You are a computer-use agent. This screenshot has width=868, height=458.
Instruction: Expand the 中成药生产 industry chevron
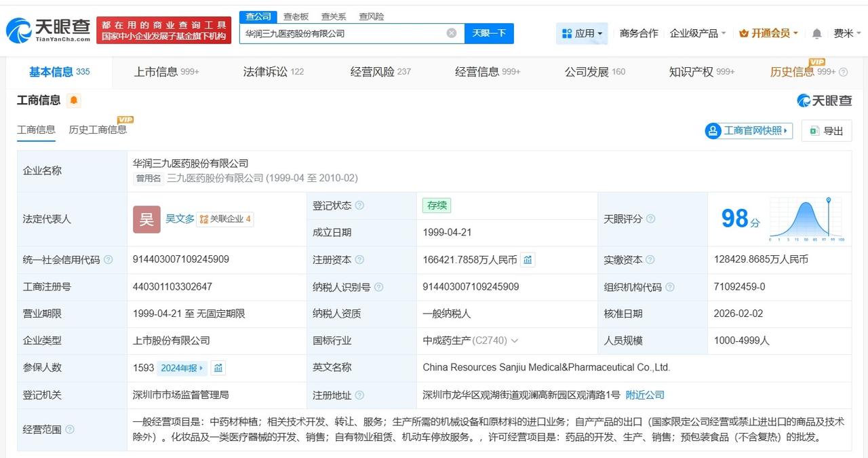point(514,341)
